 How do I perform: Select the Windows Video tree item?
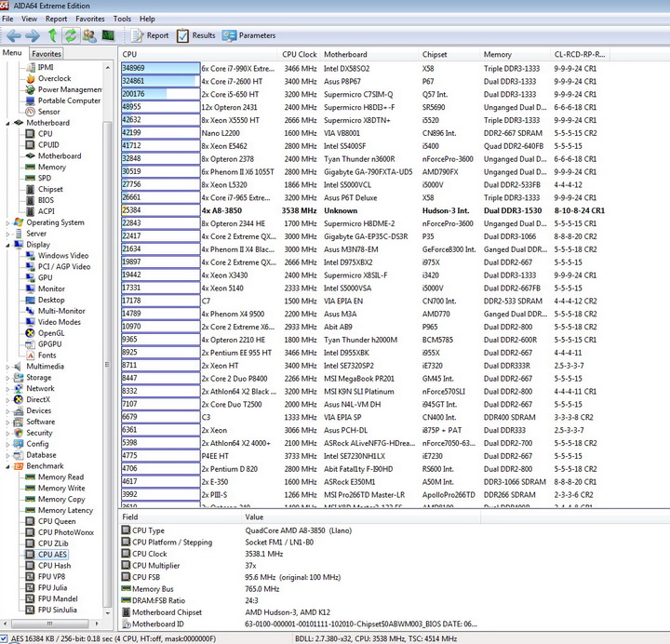58,256
